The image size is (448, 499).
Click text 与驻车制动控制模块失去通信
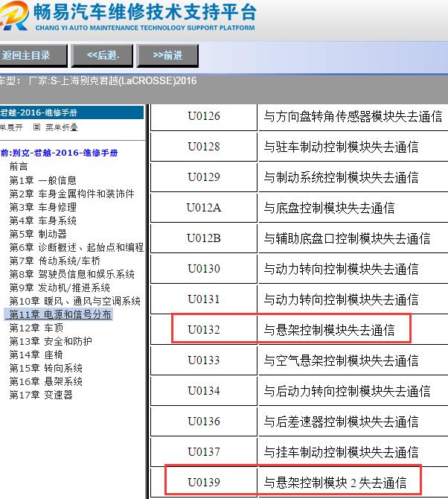341,147
